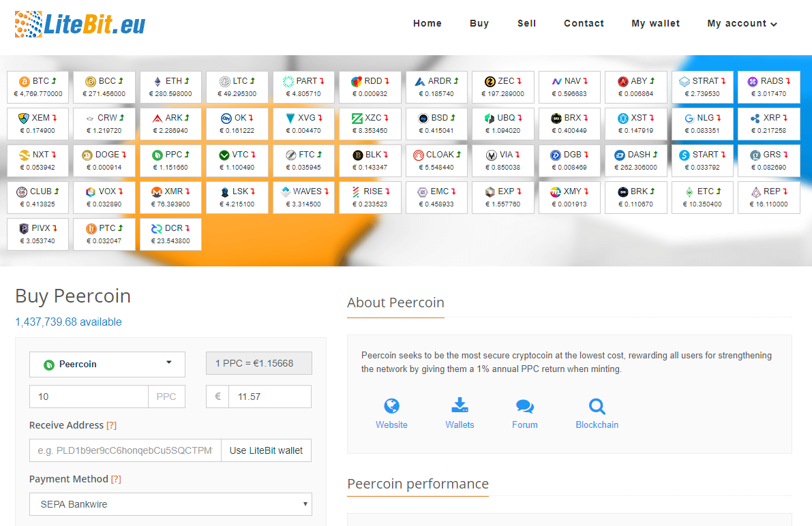Select the CLUB coin tile
Image resolution: width=812 pixels, height=526 pixels.
click(37, 198)
